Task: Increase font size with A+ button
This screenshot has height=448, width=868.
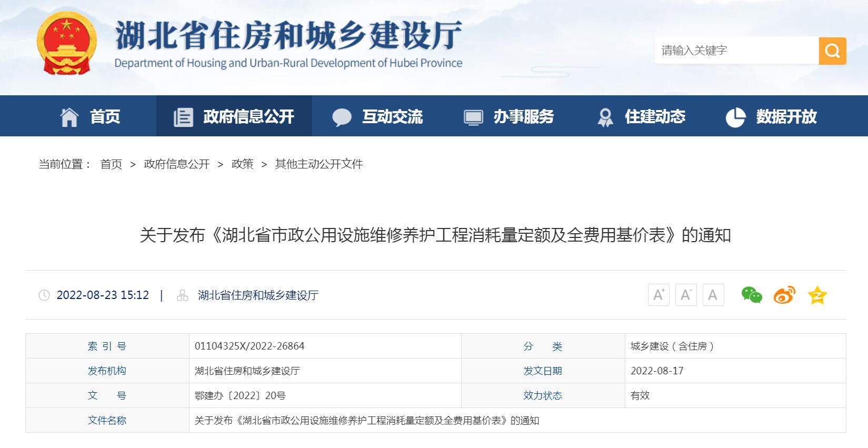Action: pos(659,295)
